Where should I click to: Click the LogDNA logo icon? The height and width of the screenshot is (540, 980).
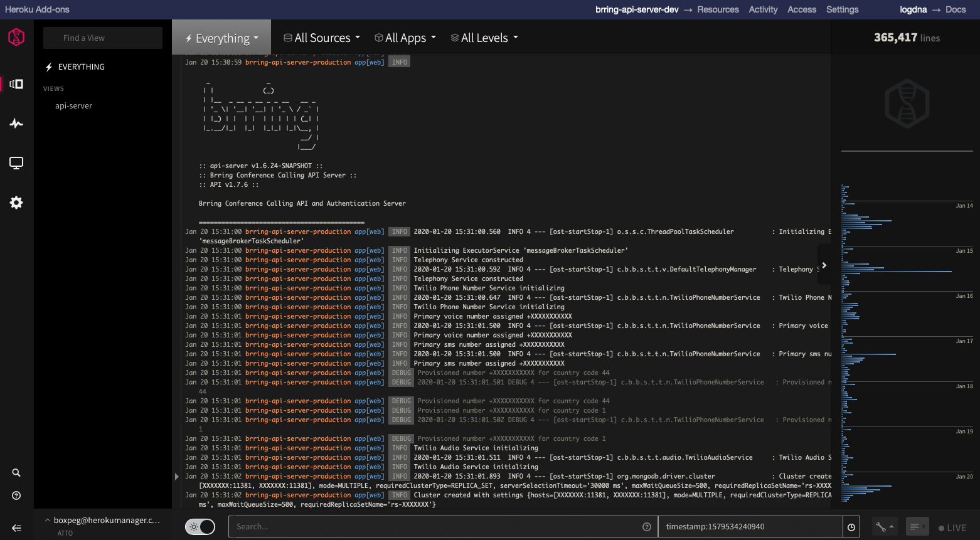coord(16,37)
